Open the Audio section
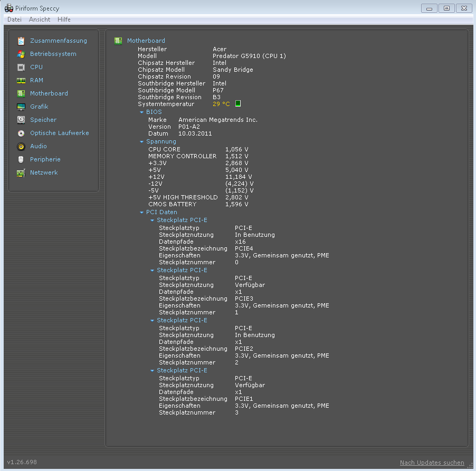The image size is (476, 471). click(39, 146)
